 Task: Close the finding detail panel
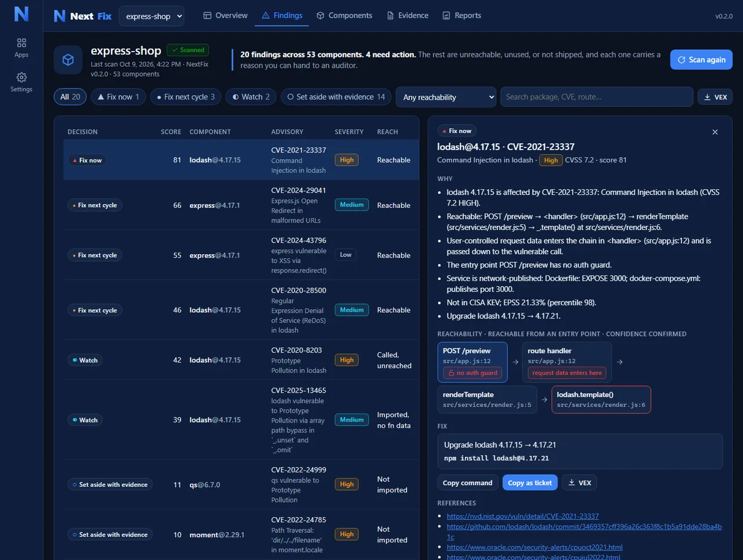[x=715, y=132]
